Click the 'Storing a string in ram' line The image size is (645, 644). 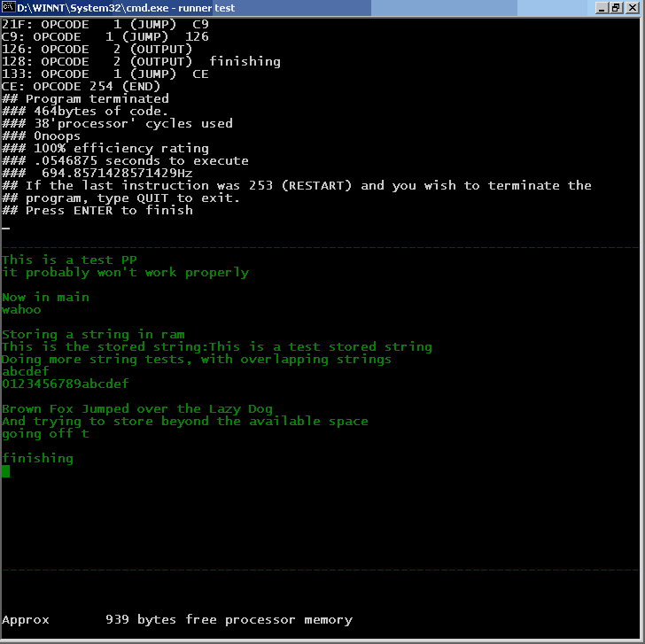(93, 334)
